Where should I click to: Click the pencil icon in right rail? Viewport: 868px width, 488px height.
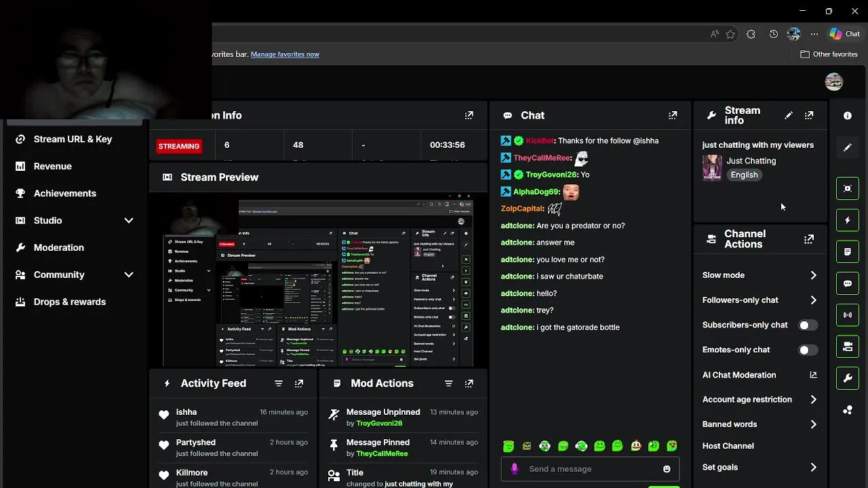848,147
